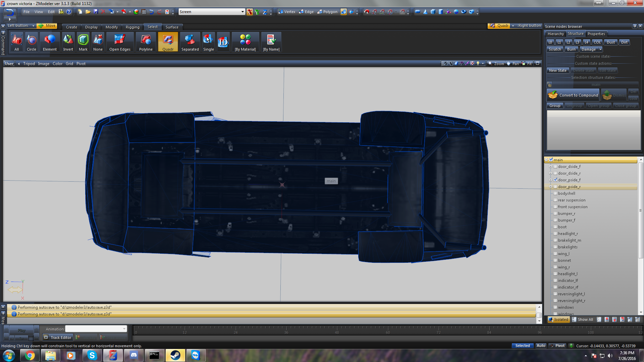The image size is (644, 362).
Task: Click the Convert to Compound button
Action: pos(573,95)
